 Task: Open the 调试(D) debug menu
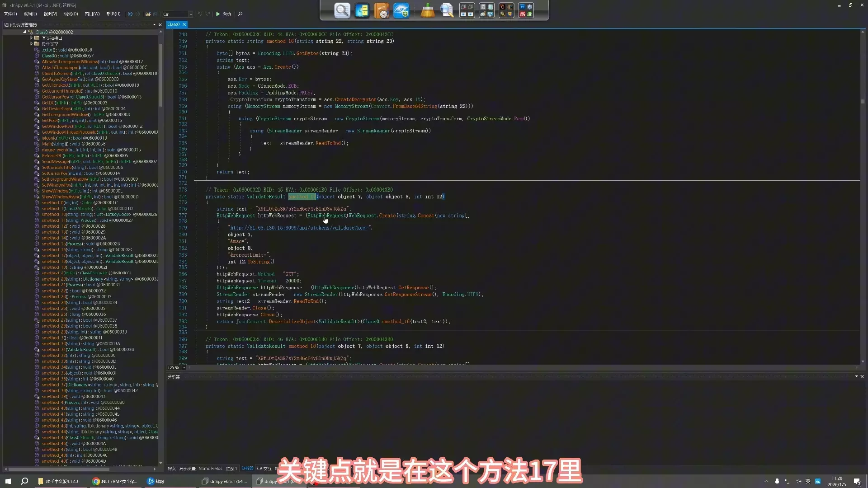pyautogui.click(x=71, y=14)
